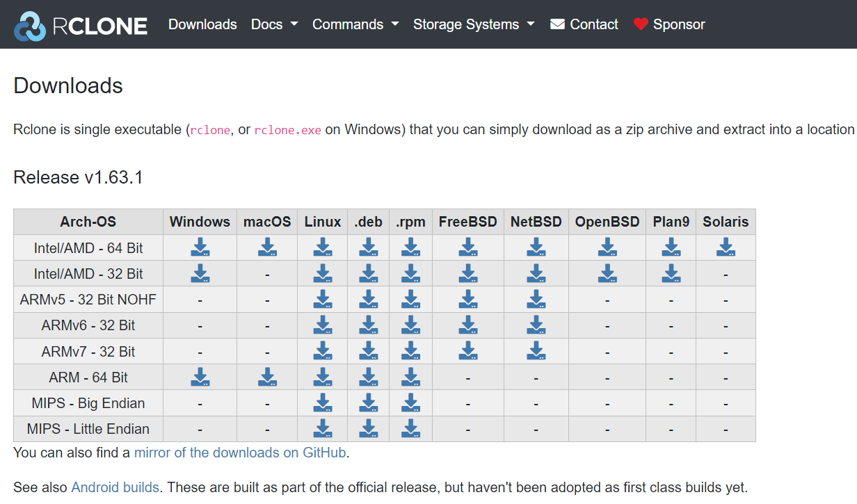This screenshot has width=857, height=504.
Task: Download Intel/AMD 64 Bit Plan9 build
Action: point(671,247)
